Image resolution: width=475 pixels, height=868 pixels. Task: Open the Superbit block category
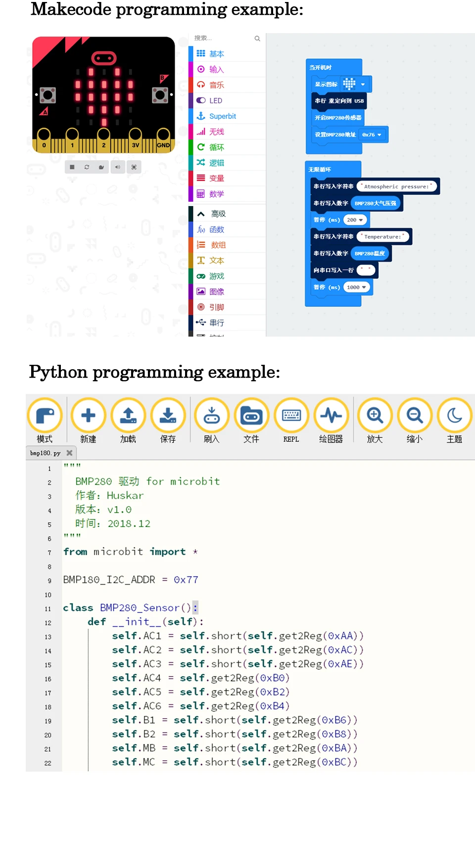(222, 116)
